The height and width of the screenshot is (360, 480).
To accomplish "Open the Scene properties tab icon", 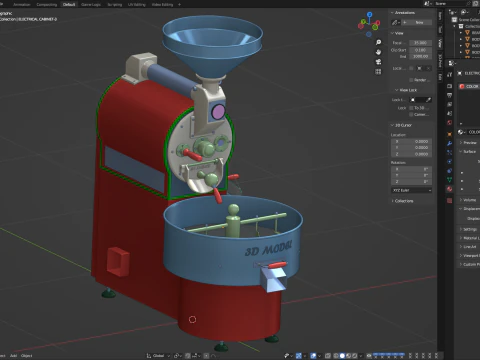I will (x=449, y=114).
